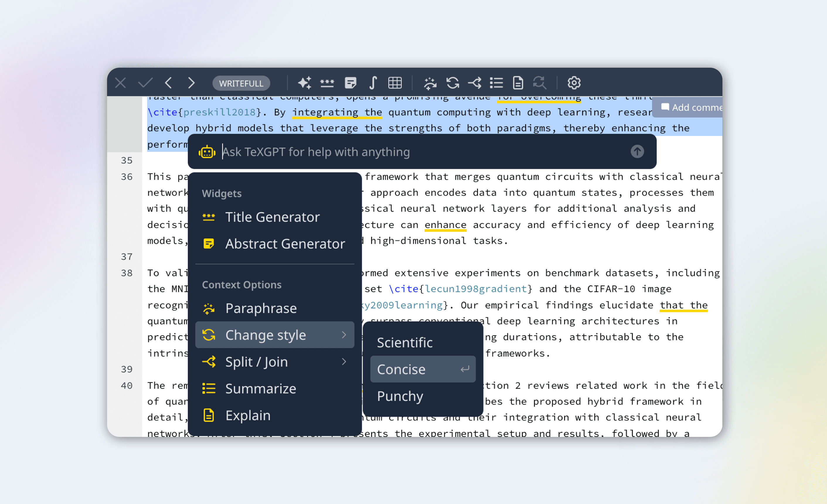Click the Abstract Generator toolbar icon

[350, 83]
